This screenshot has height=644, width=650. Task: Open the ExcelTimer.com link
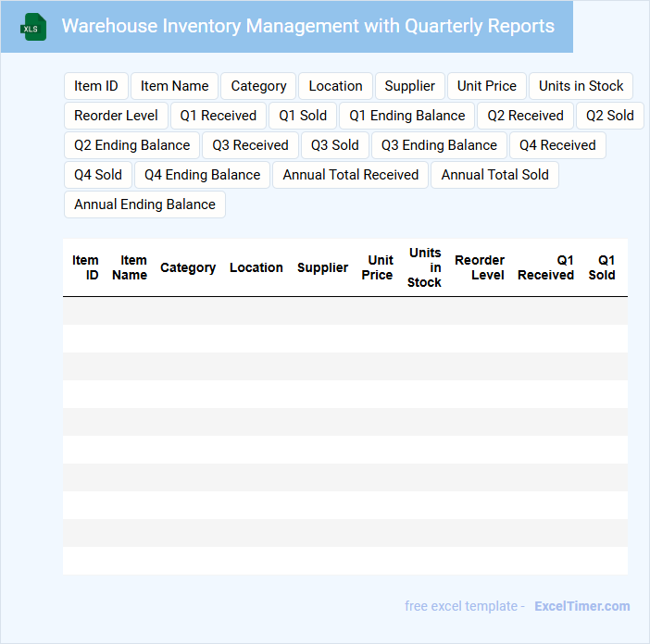tap(581, 606)
